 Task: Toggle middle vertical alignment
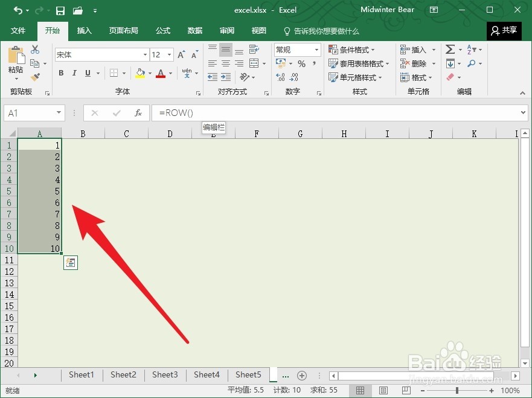pos(226,50)
